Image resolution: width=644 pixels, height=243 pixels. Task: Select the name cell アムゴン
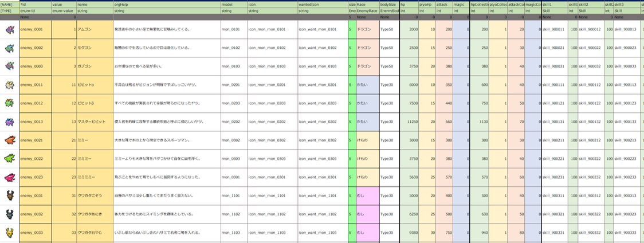point(95,30)
